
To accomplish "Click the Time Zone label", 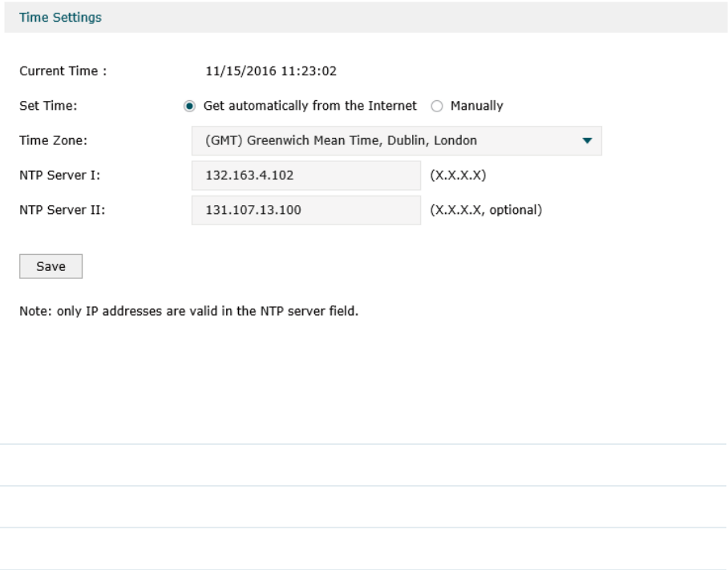I will pyautogui.click(x=54, y=140).
